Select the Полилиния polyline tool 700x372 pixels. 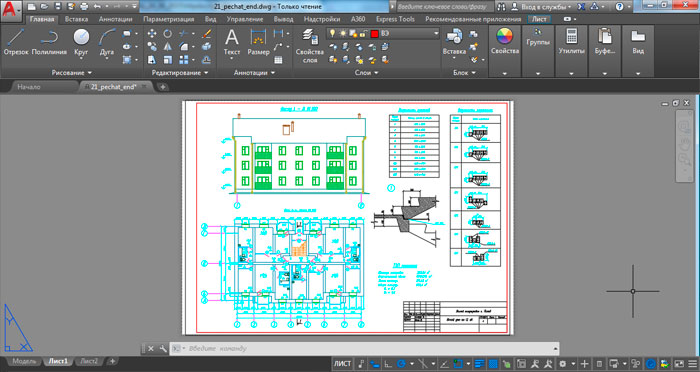pos(49,42)
